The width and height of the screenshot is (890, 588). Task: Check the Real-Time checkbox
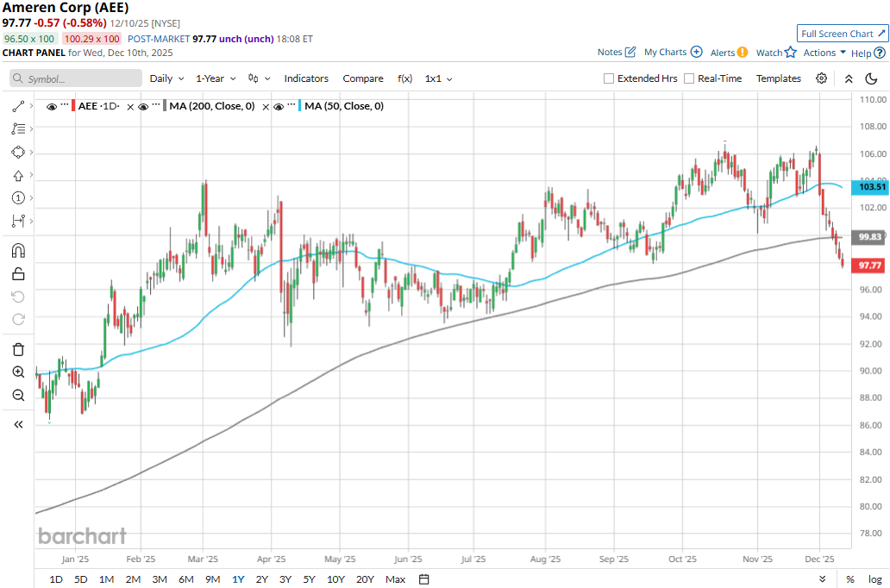(689, 78)
